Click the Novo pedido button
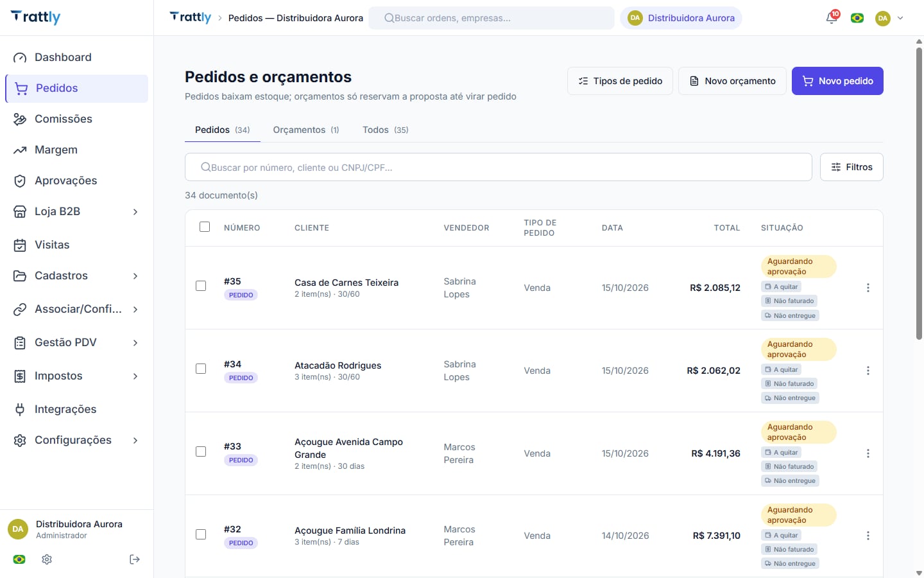924x578 pixels. click(837, 81)
